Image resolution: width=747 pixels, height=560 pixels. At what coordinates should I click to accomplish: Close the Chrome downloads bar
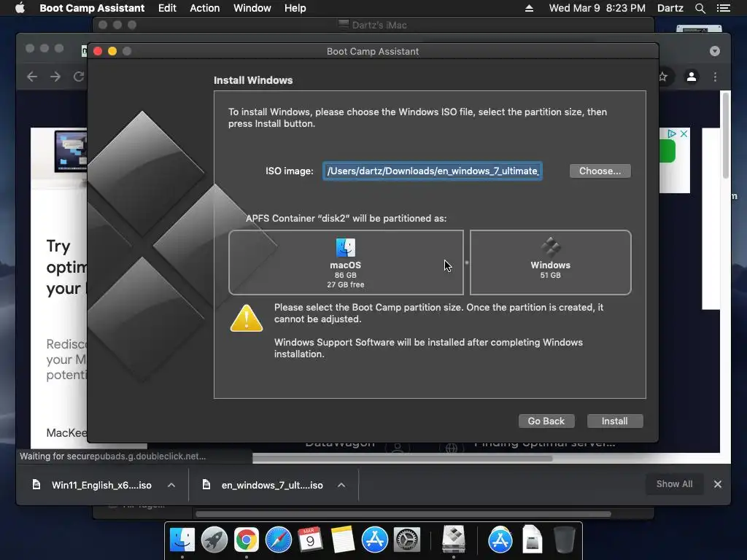coord(718,484)
